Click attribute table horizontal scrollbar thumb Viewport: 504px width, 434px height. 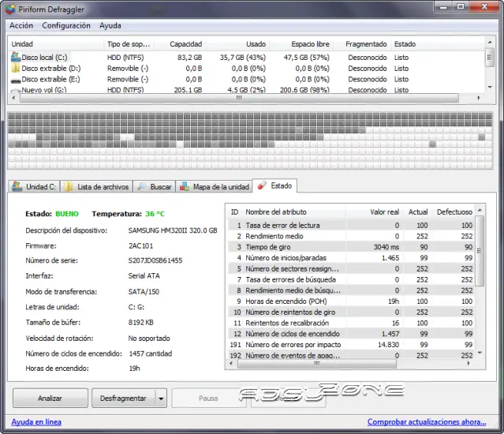click(317, 364)
